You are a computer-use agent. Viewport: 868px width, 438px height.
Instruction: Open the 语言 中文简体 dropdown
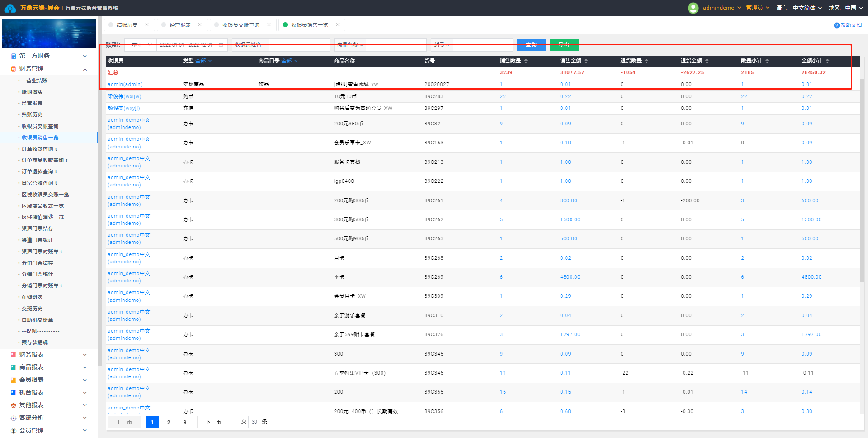[807, 8]
